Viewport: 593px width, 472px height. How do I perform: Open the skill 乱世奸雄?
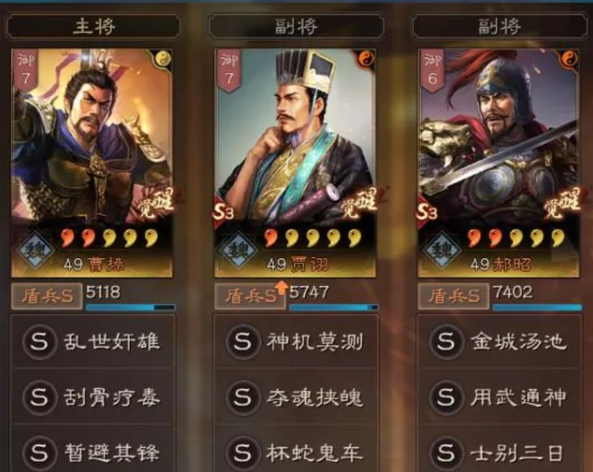pyautogui.click(x=93, y=342)
